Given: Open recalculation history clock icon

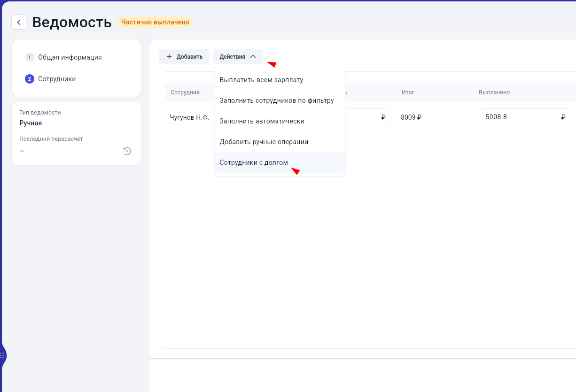Looking at the screenshot, I should point(127,151).
